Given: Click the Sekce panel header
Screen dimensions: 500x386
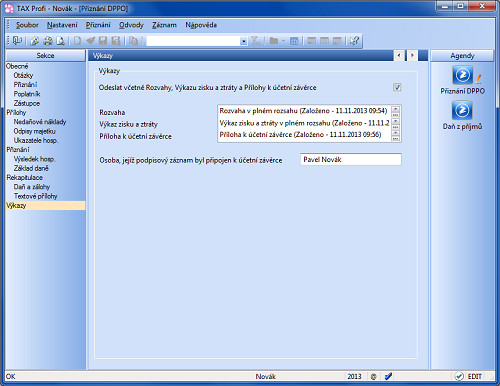Looking at the screenshot, I should click(x=45, y=55).
